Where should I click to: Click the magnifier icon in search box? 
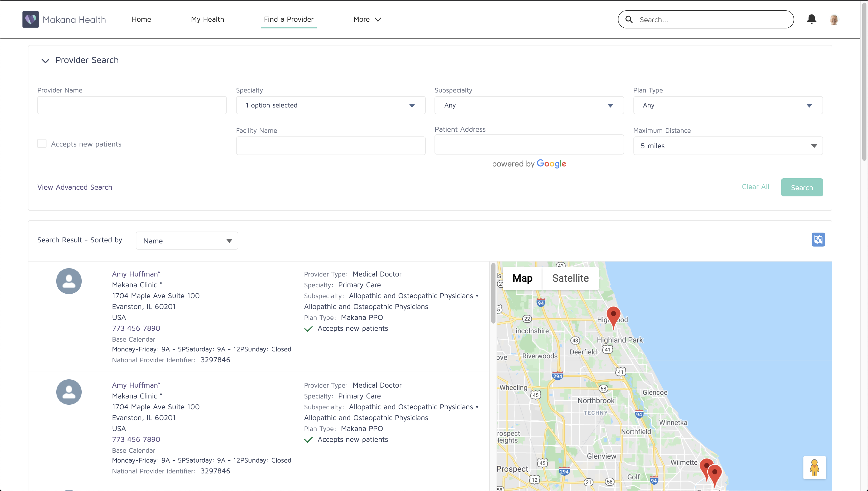tap(629, 20)
